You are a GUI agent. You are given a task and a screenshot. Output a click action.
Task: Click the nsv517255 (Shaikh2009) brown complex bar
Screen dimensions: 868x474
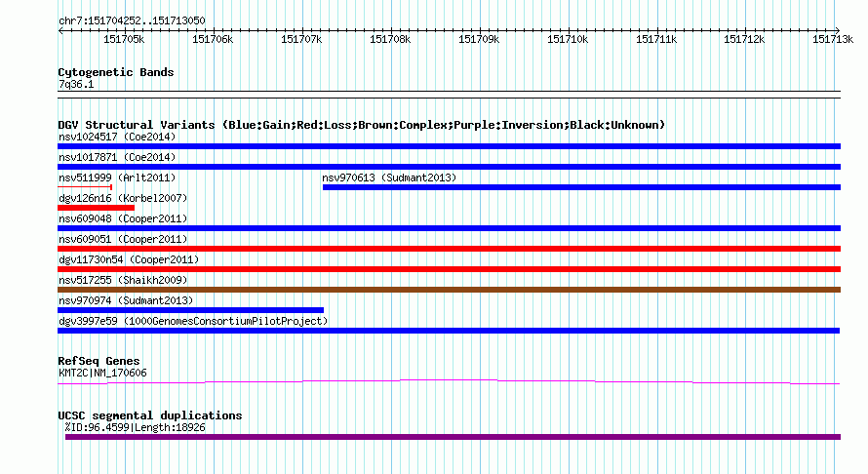(449, 290)
